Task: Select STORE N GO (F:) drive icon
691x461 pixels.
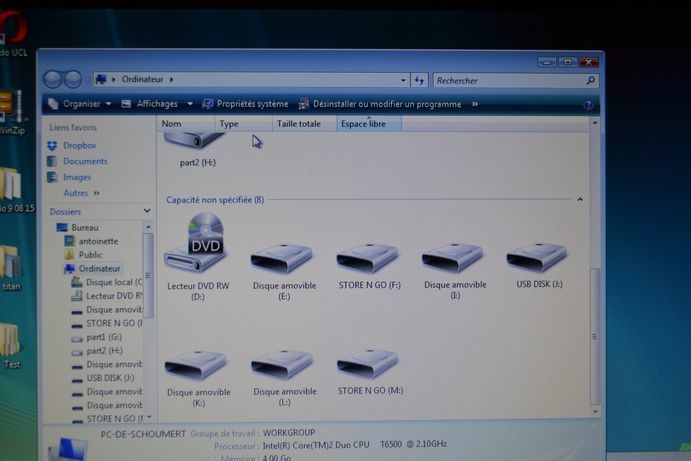Action: tap(368, 258)
